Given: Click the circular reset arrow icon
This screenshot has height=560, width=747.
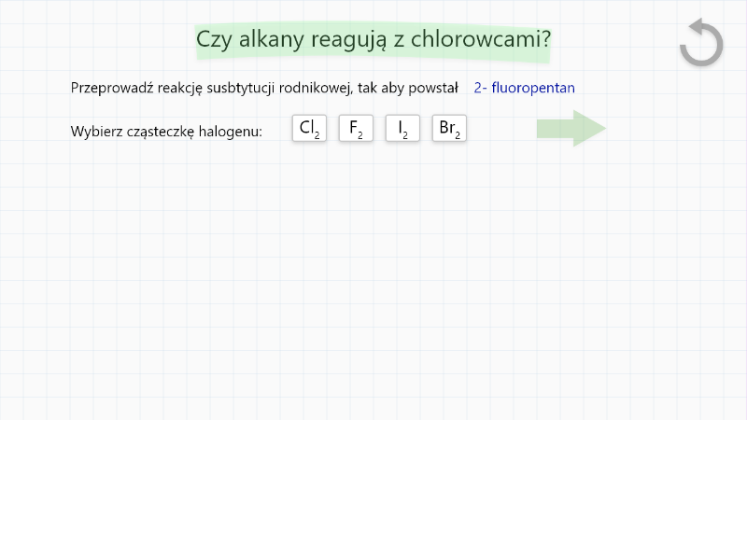Looking at the screenshot, I should 701,43.
